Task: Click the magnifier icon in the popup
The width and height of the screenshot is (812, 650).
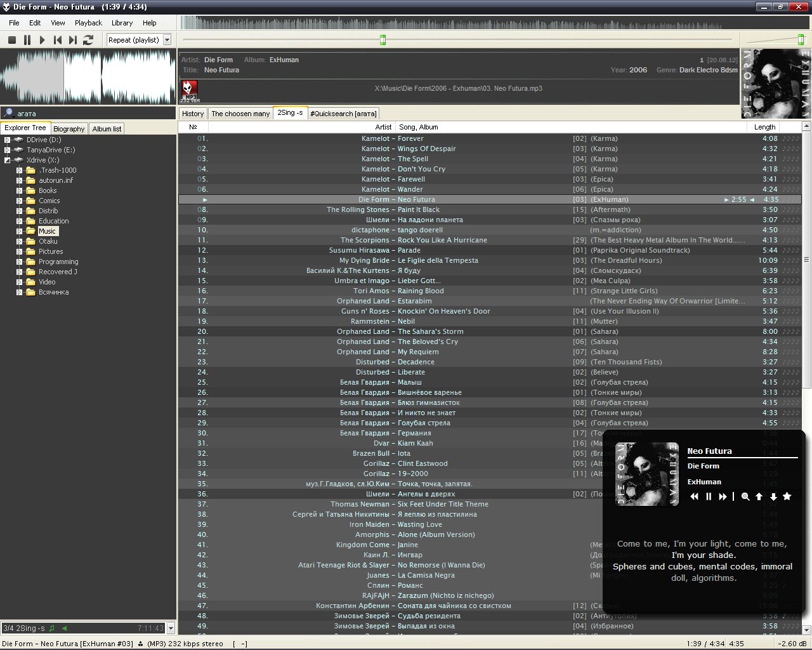Action: [745, 497]
